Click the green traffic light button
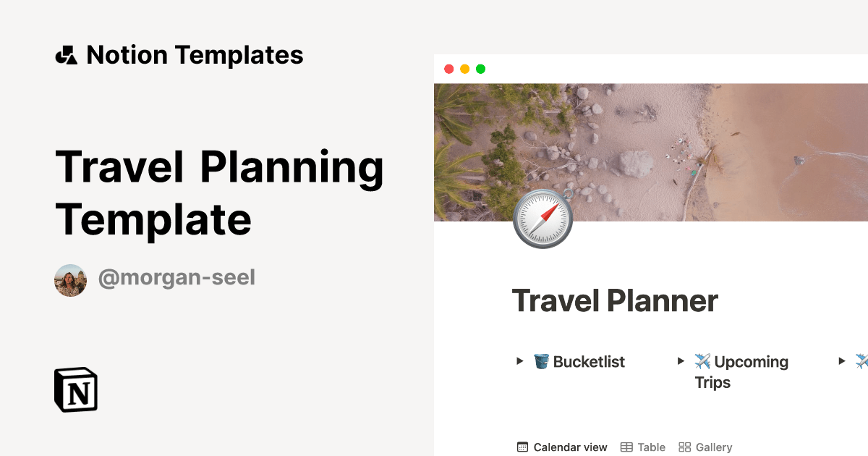This screenshot has height=456, width=868. (480, 69)
